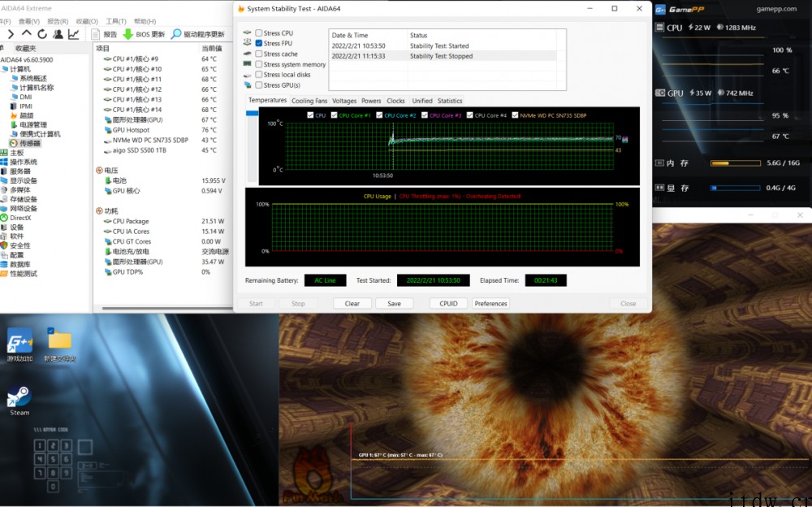The image size is (812, 507).
Task: Open the 报告(R) menu
Action: 58,21
